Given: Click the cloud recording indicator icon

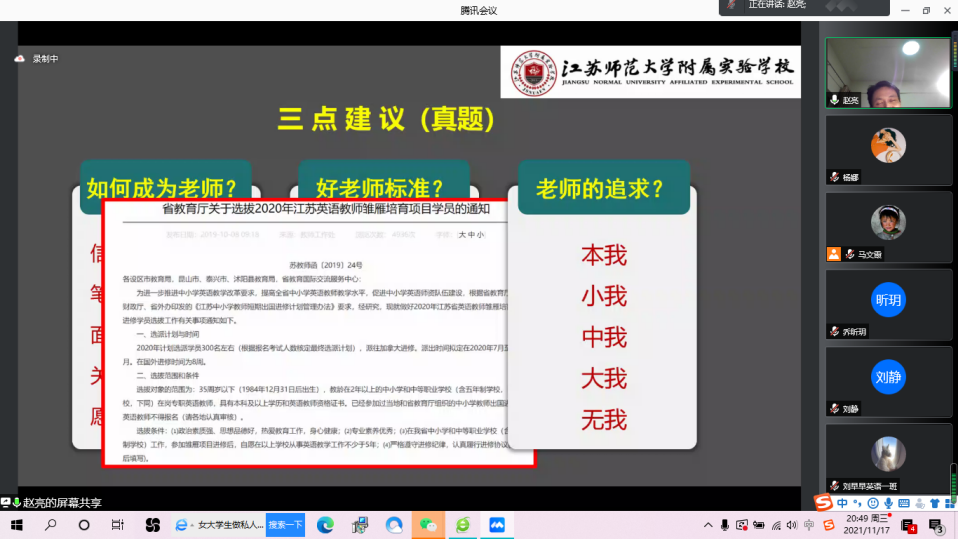Looking at the screenshot, I should pyautogui.click(x=19, y=59).
